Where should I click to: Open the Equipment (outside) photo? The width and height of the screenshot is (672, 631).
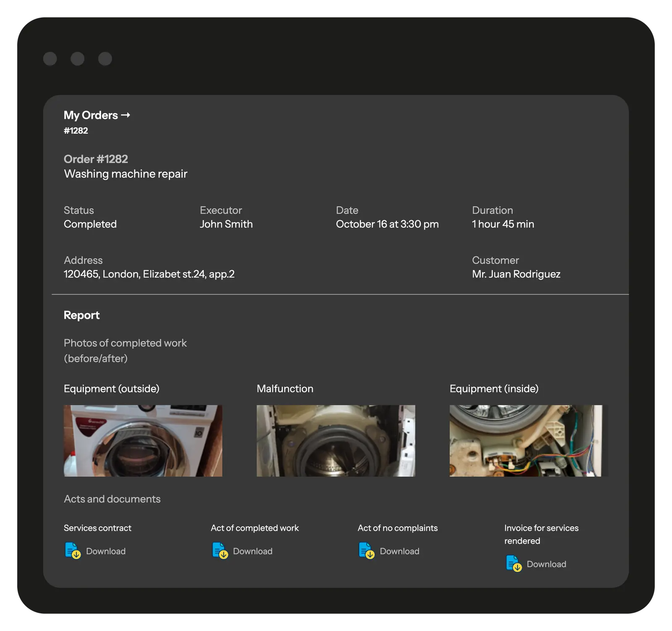point(143,441)
